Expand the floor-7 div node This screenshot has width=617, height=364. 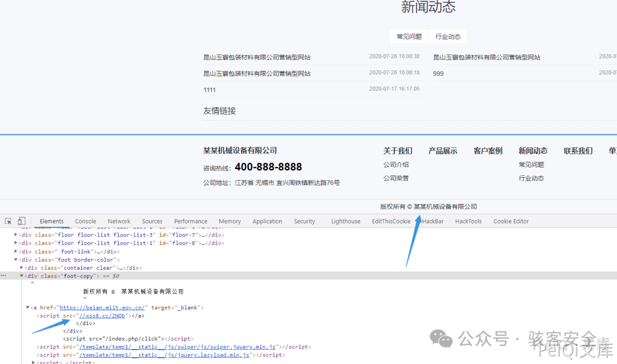tap(16, 234)
